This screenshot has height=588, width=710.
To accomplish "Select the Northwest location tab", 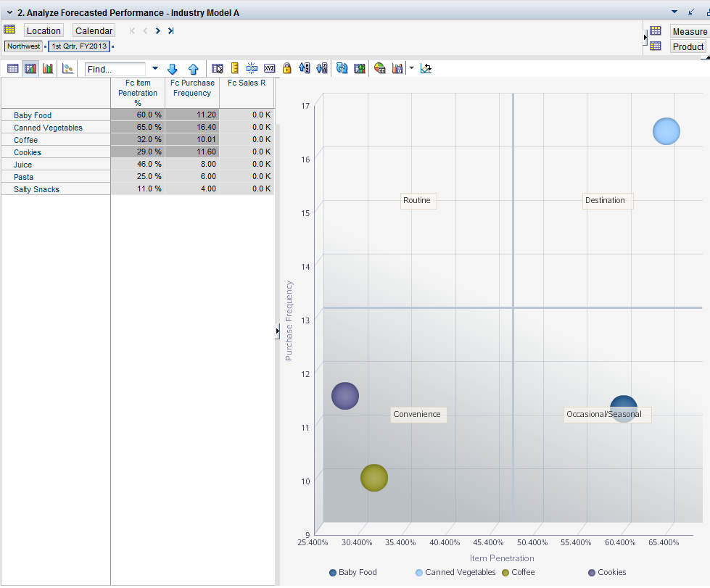I will pyautogui.click(x=24, y=46).
